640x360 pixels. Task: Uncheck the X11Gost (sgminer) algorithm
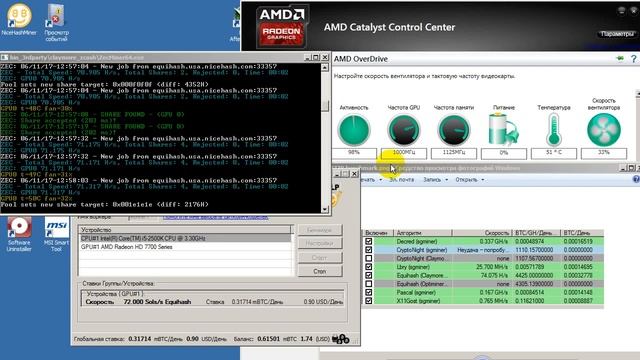click(x=369, y=301)
